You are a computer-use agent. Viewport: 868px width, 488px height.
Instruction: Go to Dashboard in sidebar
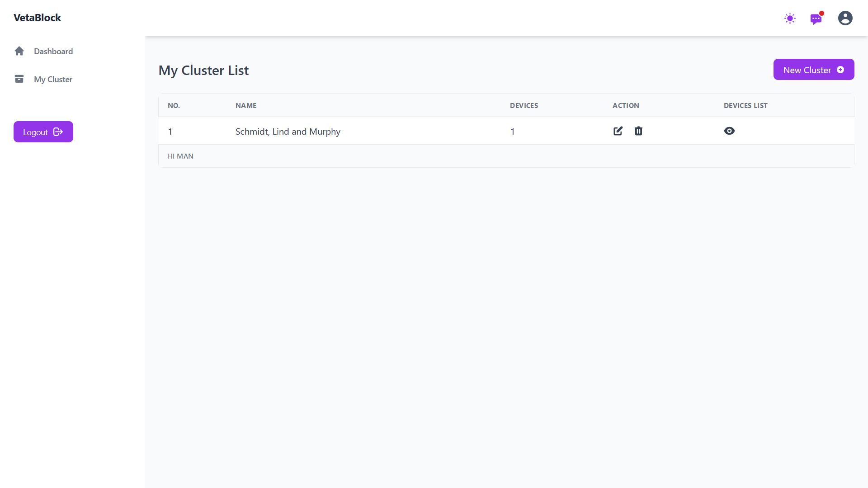(53, 52)
